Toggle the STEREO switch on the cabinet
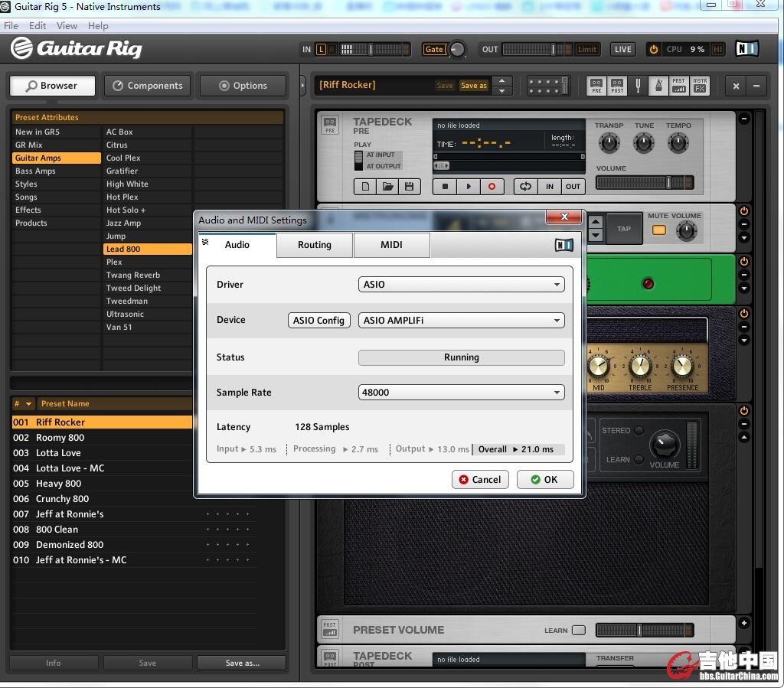Viewport: 784px width, 688px height. [639, 430]
